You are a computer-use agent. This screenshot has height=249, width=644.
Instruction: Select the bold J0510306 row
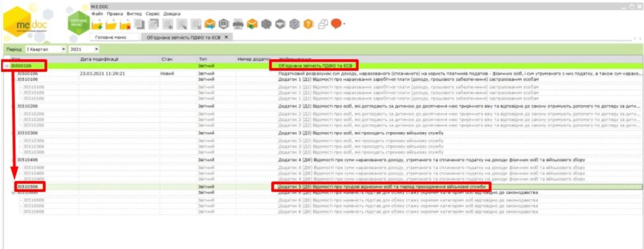tap(322, 133)
